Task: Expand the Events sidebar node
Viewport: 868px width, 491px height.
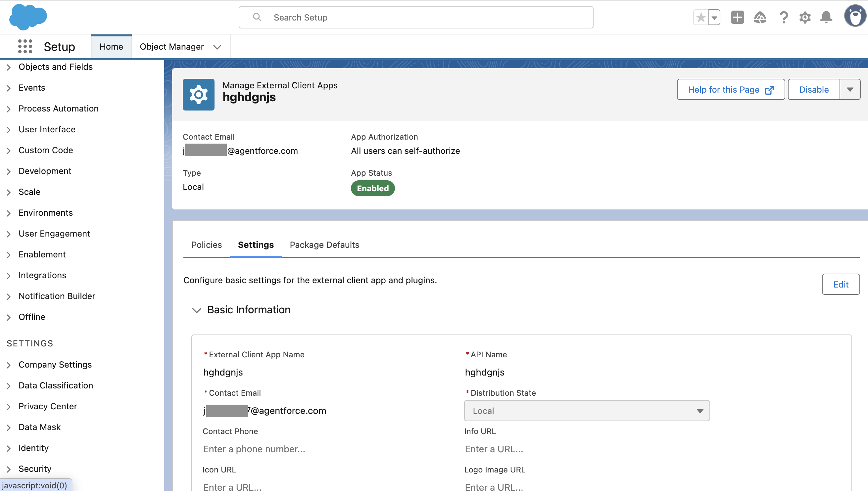Action: [x=9, y=88]
